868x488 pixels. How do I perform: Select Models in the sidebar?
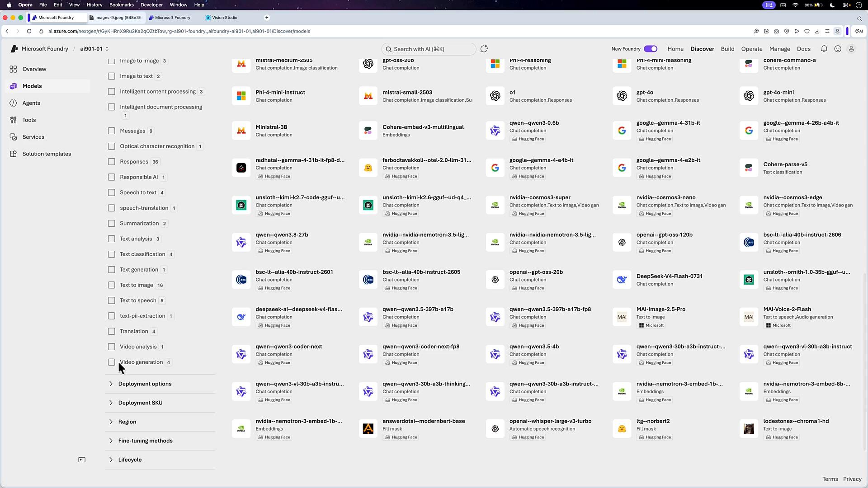click(47, 86)
